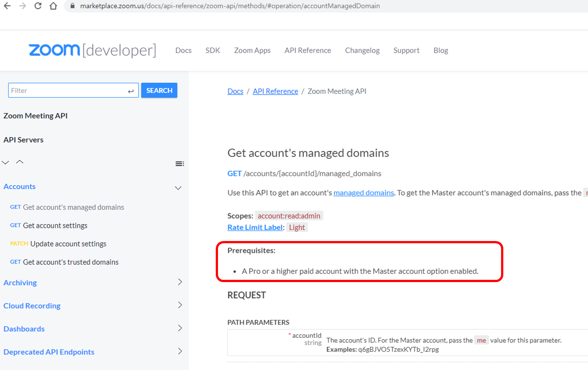Follow API Reference breadcrumb link
This screenshot has height=370, width=588.
click(275, 91)
